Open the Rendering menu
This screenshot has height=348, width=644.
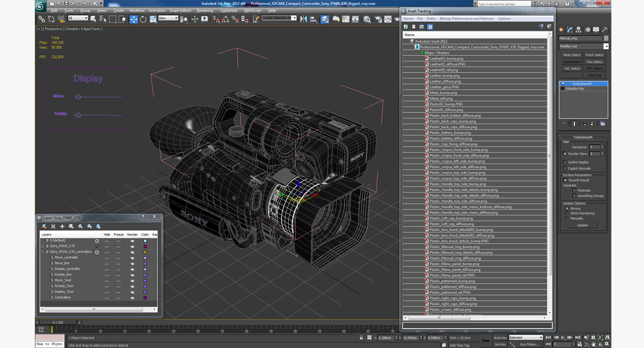click(x=205, y=10)
